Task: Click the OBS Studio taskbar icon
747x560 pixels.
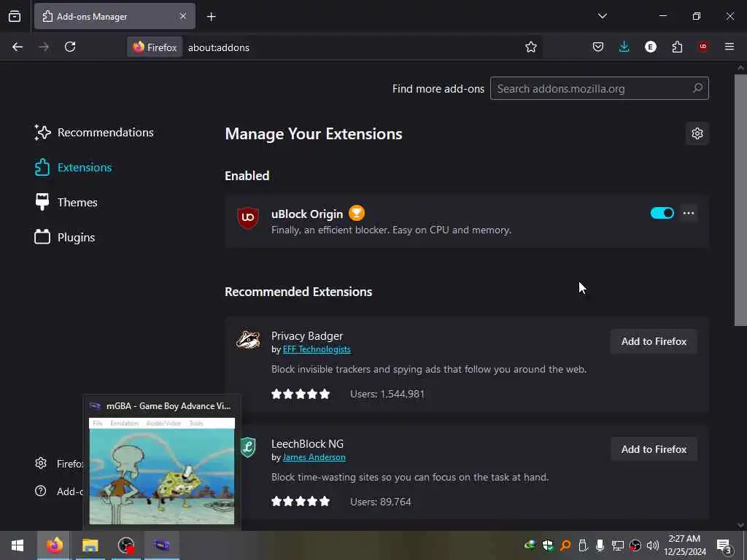Action: 126,545
